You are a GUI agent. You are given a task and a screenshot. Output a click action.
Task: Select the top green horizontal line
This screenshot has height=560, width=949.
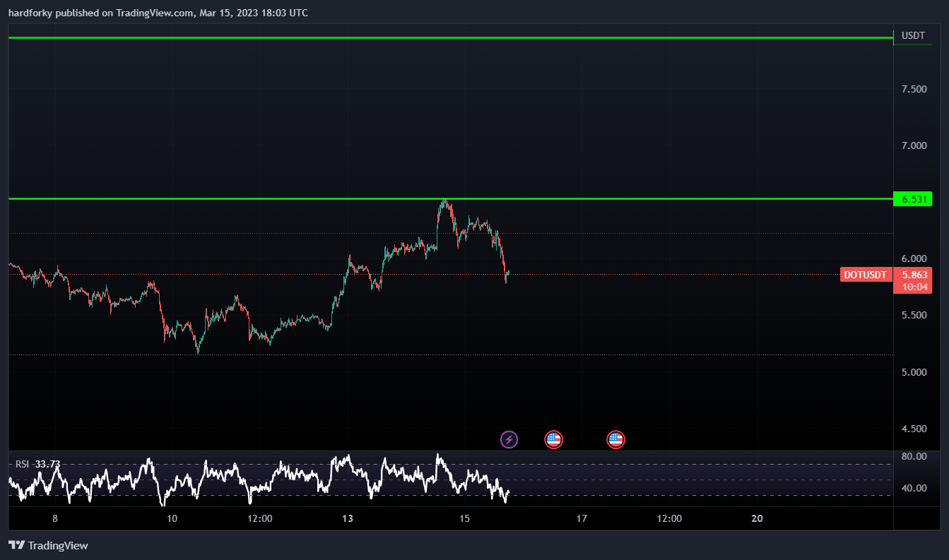[x=451, y=37]
